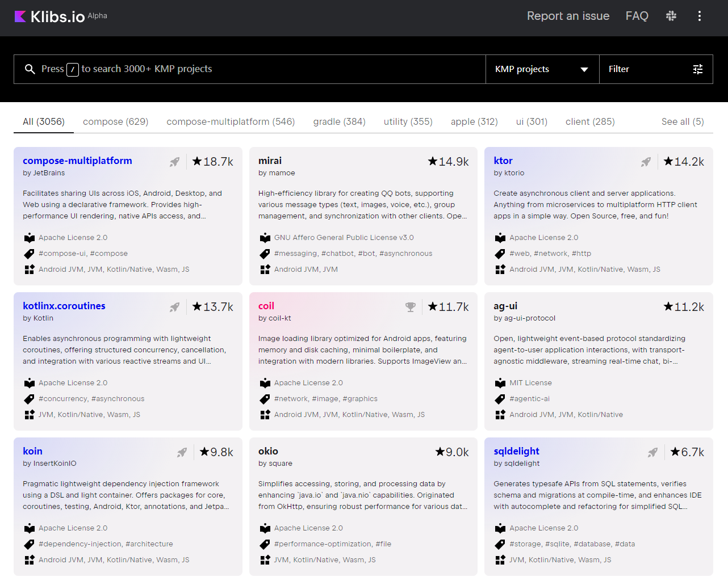Open the FAQ page
The width and height of the screenshot is (728, 581).
(637, 16)
